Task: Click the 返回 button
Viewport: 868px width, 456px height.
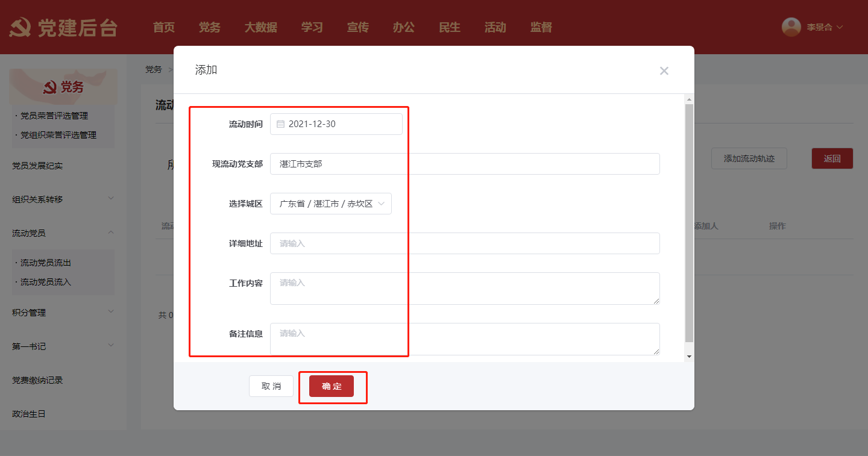Action: coord(832,158)
